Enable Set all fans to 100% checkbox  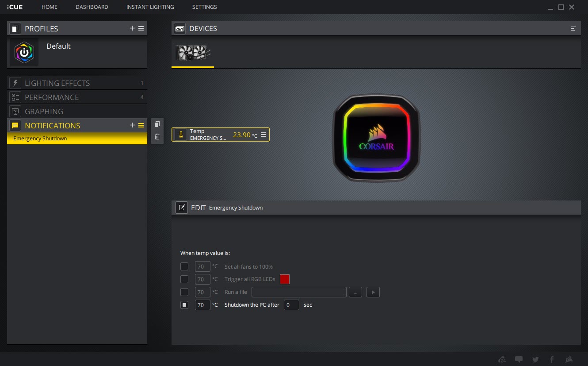tap(184, 266)
